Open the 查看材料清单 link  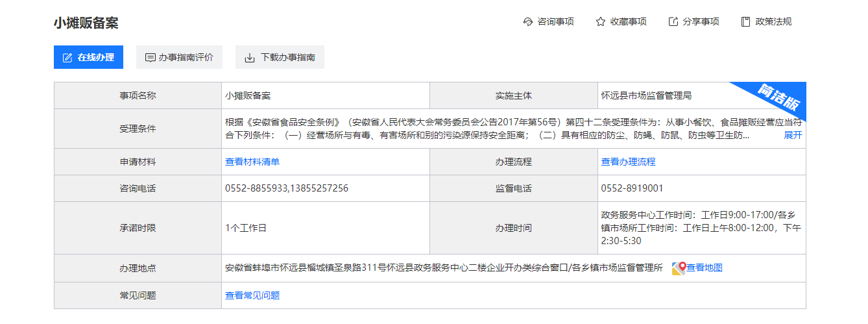pos(252,162)
